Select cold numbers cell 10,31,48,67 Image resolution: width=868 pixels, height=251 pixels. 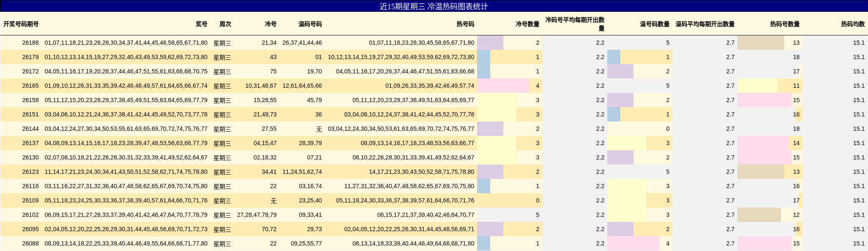pyautogui.click(x=261, y=86)
